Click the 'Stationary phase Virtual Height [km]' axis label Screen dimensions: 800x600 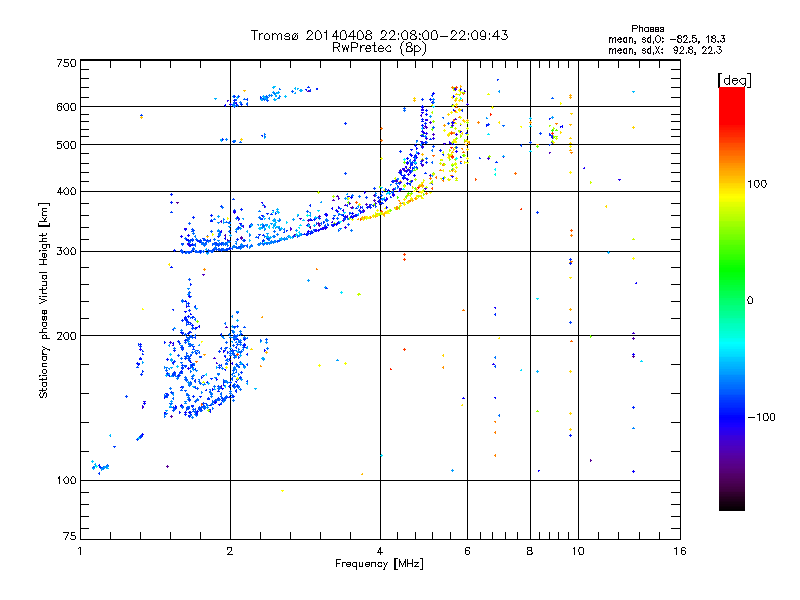pyautogui.click(x=44, y=301)
